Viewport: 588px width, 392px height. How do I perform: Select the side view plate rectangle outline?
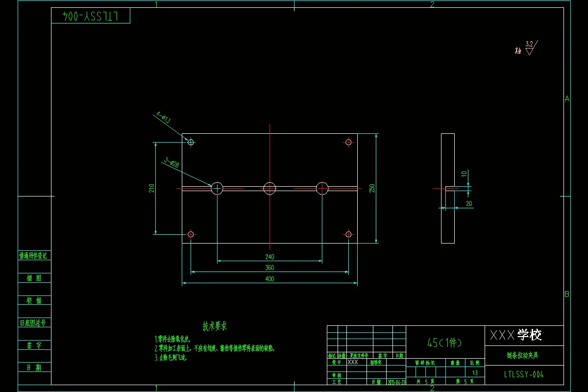click(x=448, y=188)
